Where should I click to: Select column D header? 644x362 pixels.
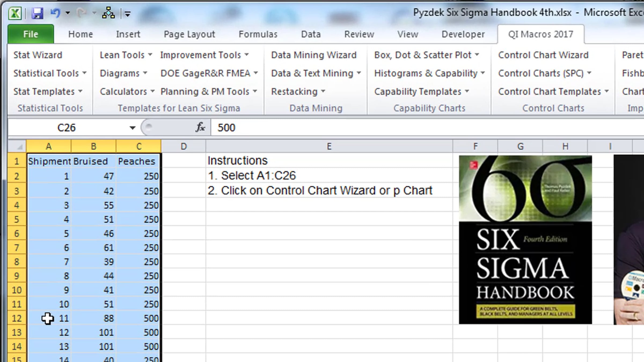click(x=184, y=146)
